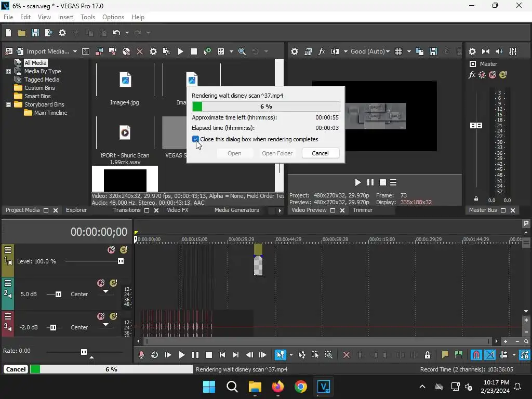Screen dimensions: 532x399
Task: Open views dropdown arrow in Project Media toolbar
Action: tap(231, 51)
